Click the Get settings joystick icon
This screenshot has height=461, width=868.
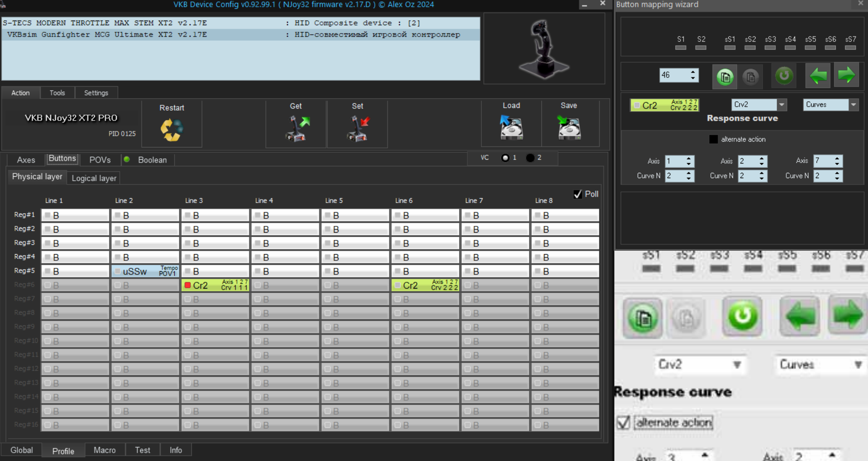point(296,129)
